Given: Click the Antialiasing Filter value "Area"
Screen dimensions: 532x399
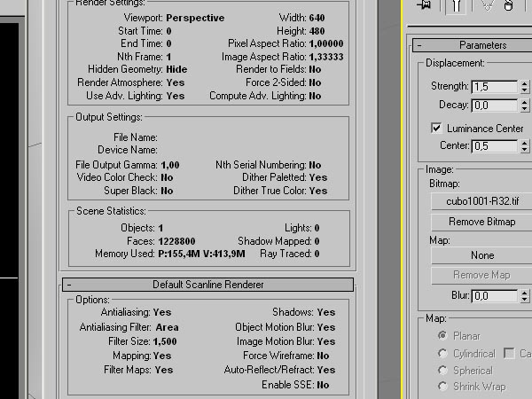Looking at the screenshot, I should [168, 327].
